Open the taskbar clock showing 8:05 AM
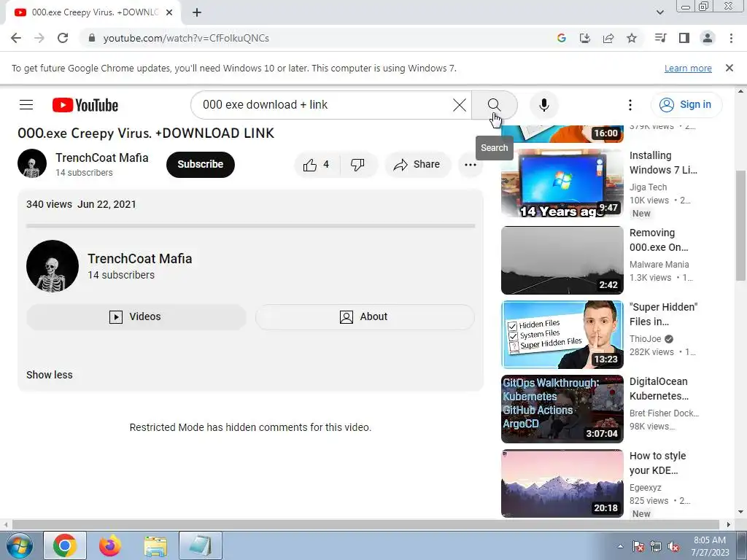The width and height of the screenshot is (747, 560). click(710, 546)
